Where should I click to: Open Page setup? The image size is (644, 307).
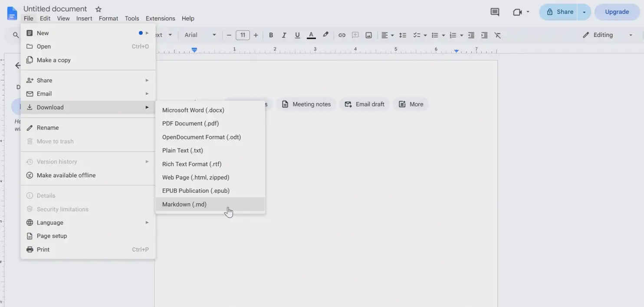point(88,236)
